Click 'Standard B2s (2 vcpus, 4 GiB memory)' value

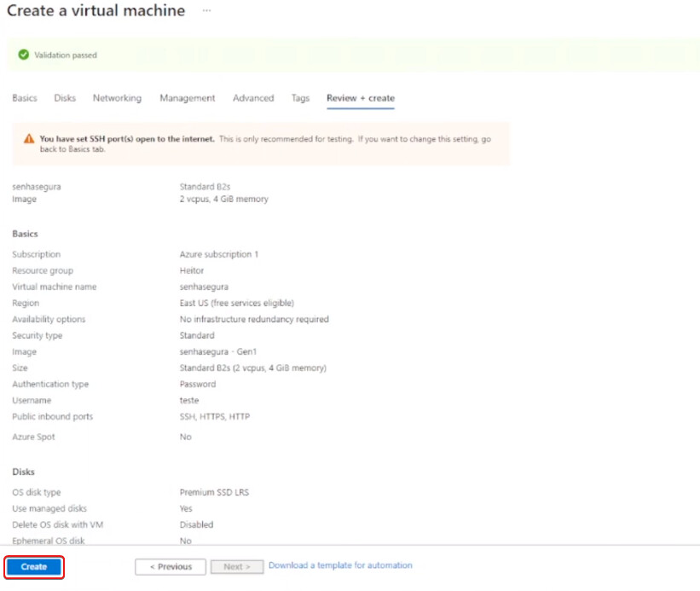click(252, 368)
